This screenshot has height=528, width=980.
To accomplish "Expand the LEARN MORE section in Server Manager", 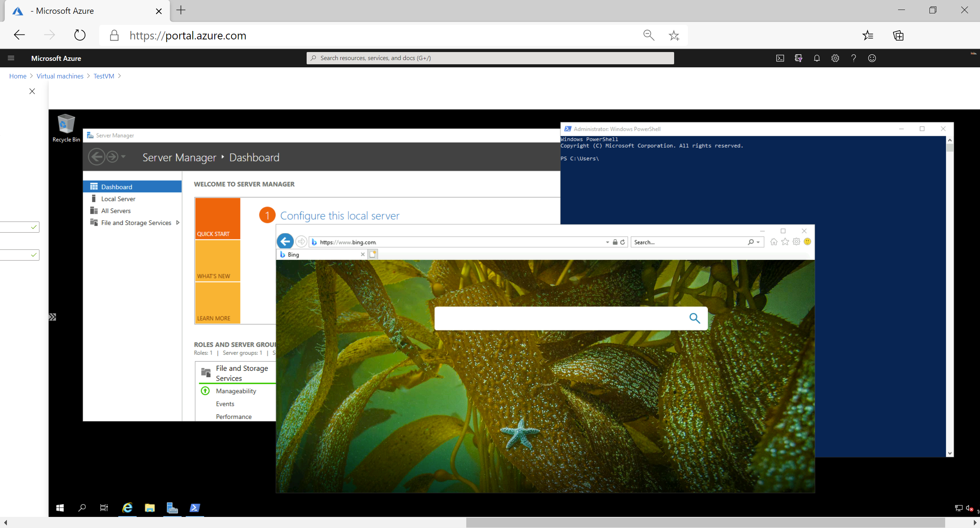I will click(214, 318).
